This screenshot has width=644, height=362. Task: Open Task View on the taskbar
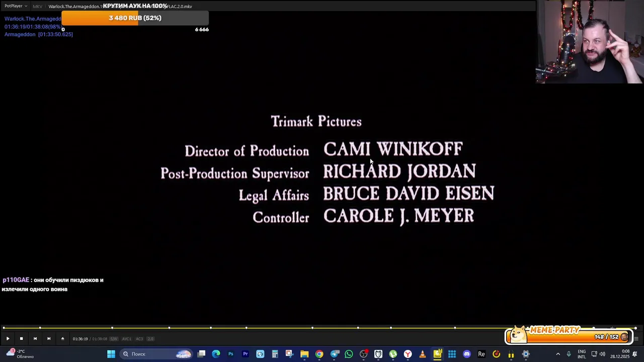click(201, 354)
